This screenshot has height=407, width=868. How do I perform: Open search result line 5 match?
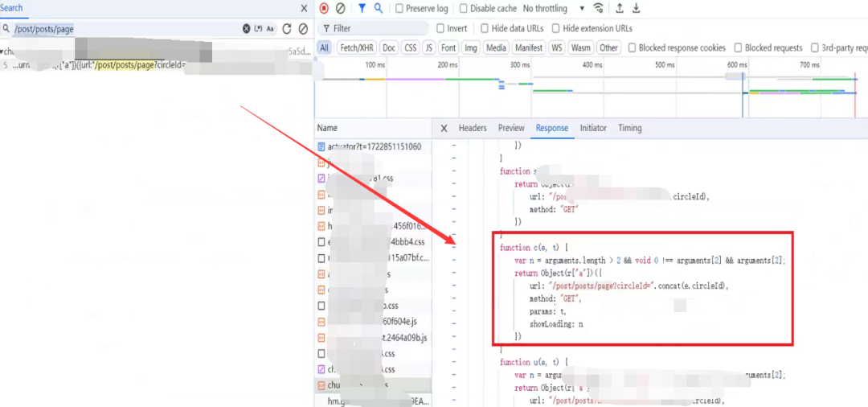[157, 66]
